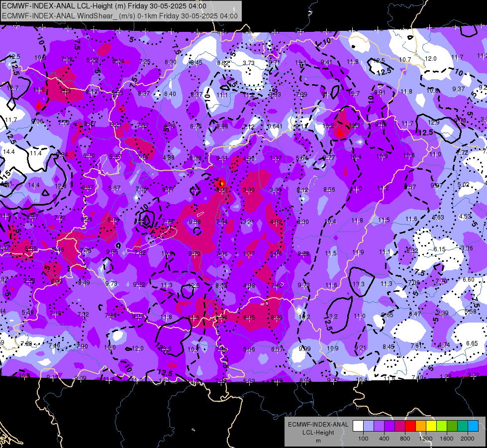Click the '9.21' value on the map
487x448 pixels.
pos(360,347)
